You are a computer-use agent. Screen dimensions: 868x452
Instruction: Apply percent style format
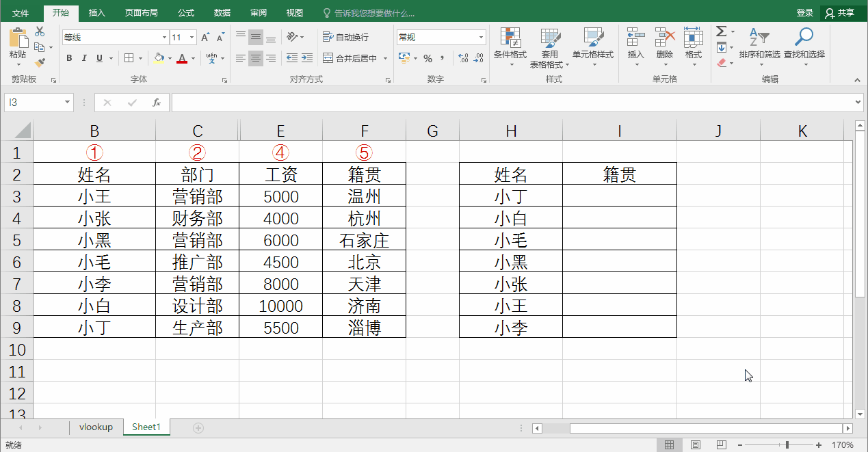[428, 59]
